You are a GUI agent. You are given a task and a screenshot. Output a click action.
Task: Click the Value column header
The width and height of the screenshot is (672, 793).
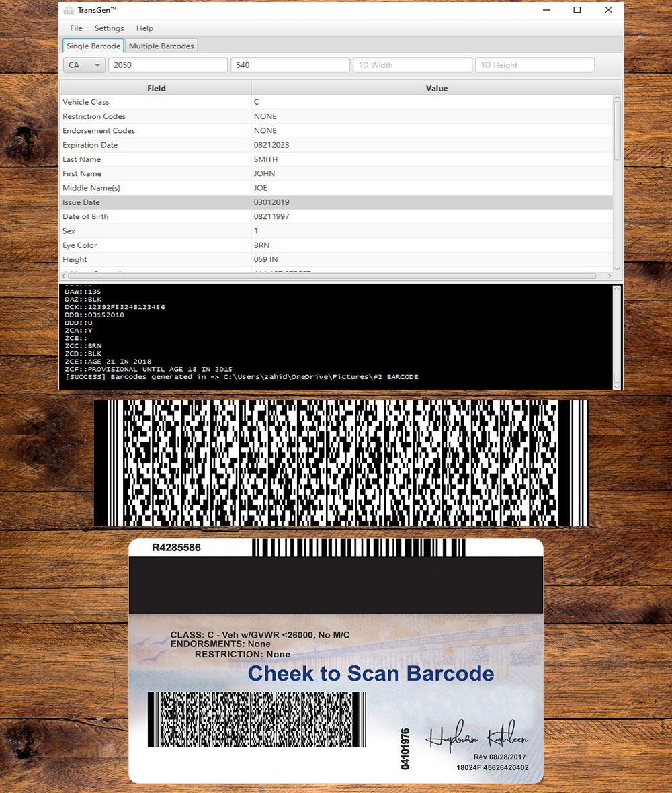pyautogui.click(x=437, y=89)
